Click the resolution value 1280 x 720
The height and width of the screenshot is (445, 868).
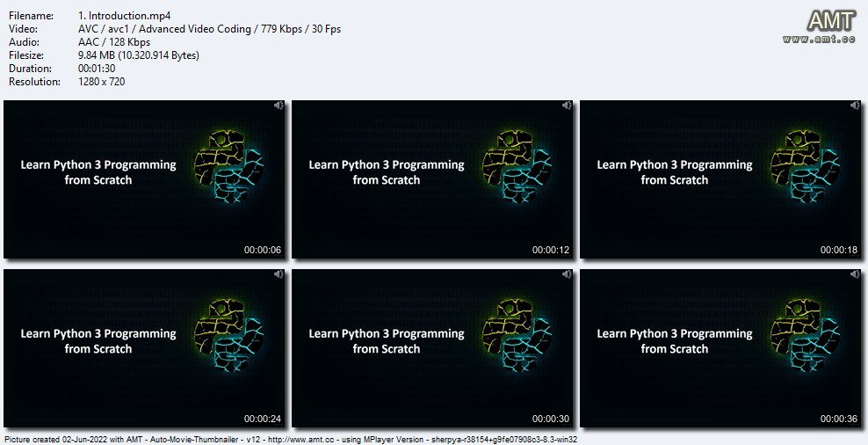click(x=102, y=82)
